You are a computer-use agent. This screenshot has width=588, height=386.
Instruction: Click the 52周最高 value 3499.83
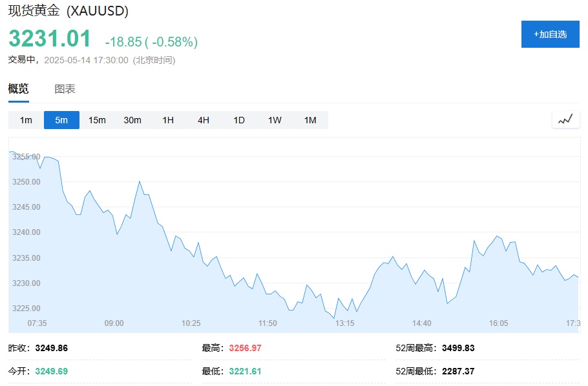458,348
